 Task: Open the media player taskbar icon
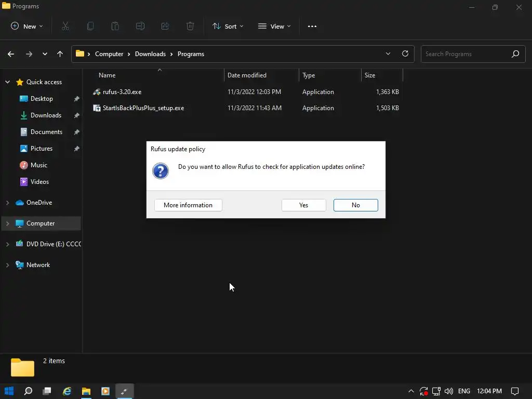pyautogui.click(x=105, y=391)
